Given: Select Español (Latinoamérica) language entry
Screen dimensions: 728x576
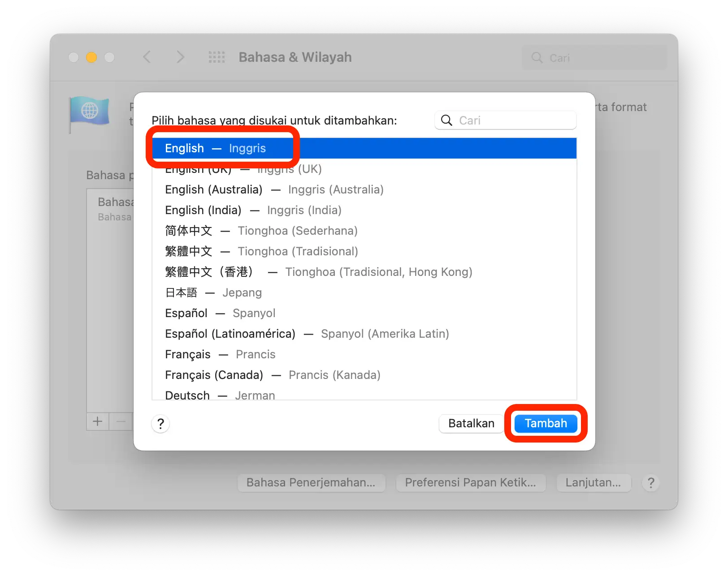Looking at the screenshot, I should [x=307, y=333].
